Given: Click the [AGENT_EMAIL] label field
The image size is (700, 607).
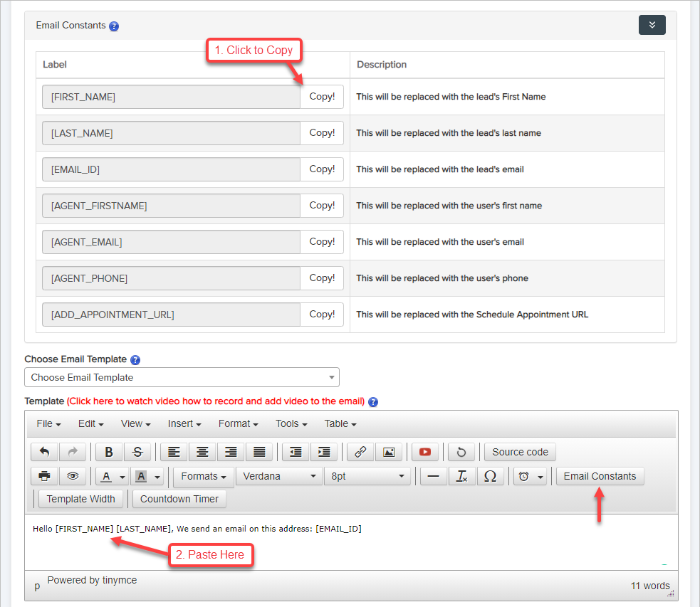Looking at the screenshot, I should (171, 242).
